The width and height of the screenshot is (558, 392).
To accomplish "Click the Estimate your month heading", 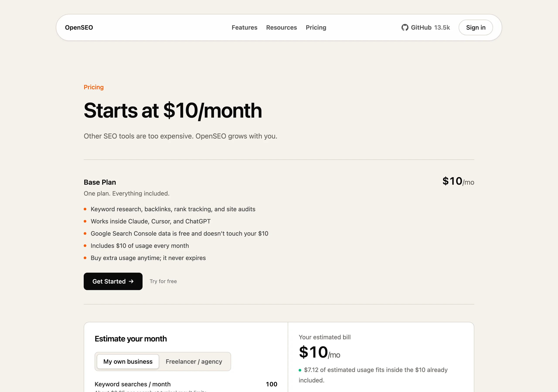I will pyautogui.click(x=131, y=339).
